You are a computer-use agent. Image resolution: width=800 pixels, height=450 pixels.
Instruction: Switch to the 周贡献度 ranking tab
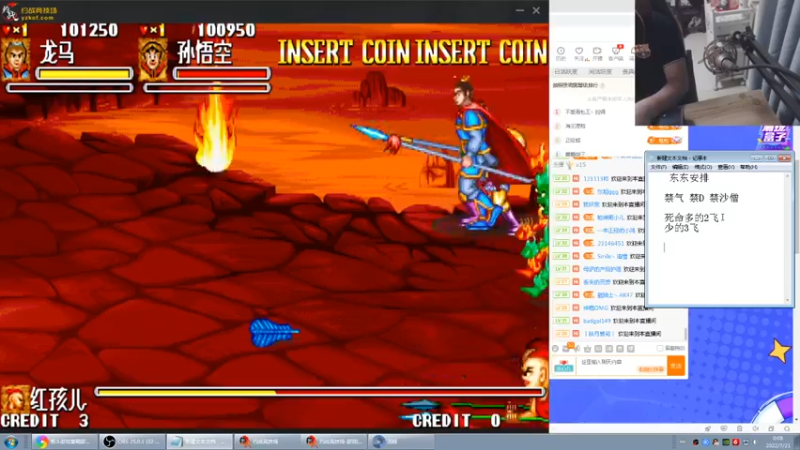pyautogui.click(x=600, y=72)
